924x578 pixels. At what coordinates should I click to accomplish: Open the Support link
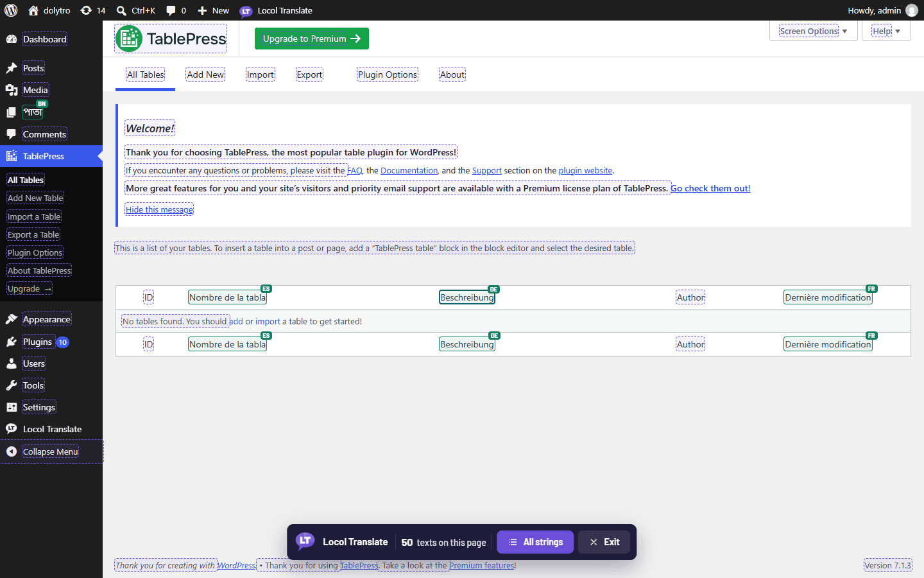click(x=486, y=170)
